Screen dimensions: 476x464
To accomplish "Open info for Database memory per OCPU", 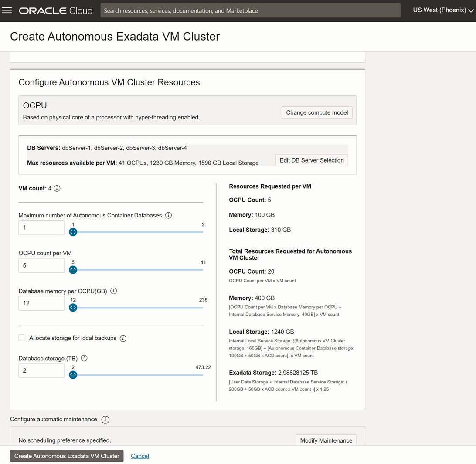I will coord(113,291).
